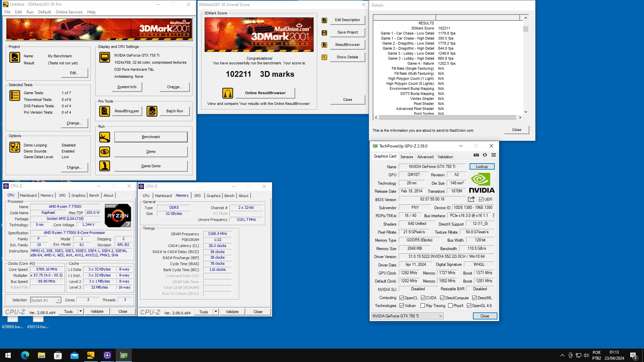Switch to the Advanced tab in GPU-Z
644x362 pixels.
coord(425,157)
